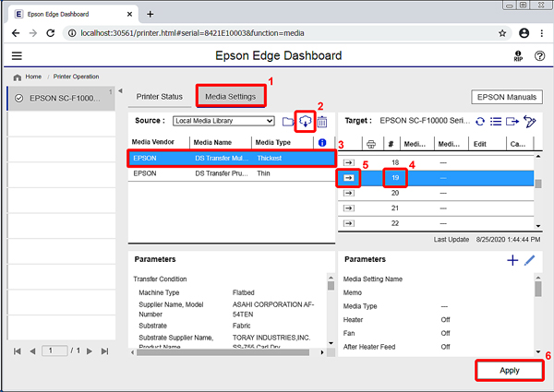The height and width of the screenshot is (392, 554).
Task: Select the EPSON SC-F1000 printer entry
Action: [x=61, y=98]
